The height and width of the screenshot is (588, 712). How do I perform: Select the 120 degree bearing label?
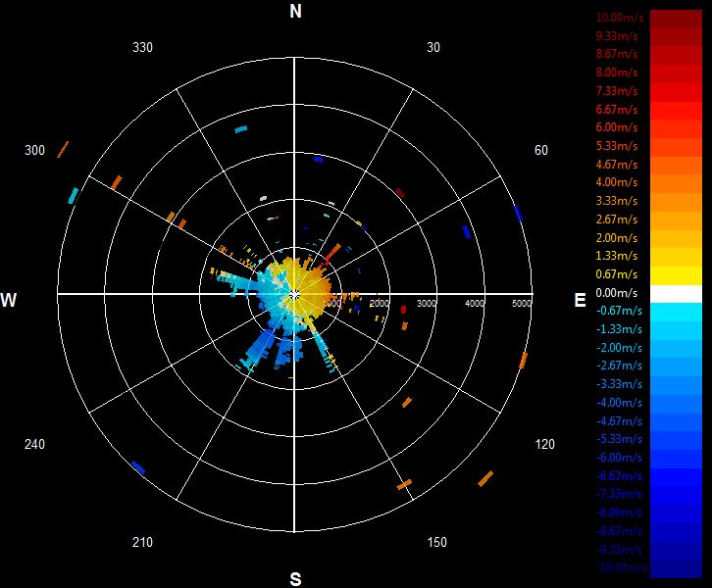tap(545, 444)
